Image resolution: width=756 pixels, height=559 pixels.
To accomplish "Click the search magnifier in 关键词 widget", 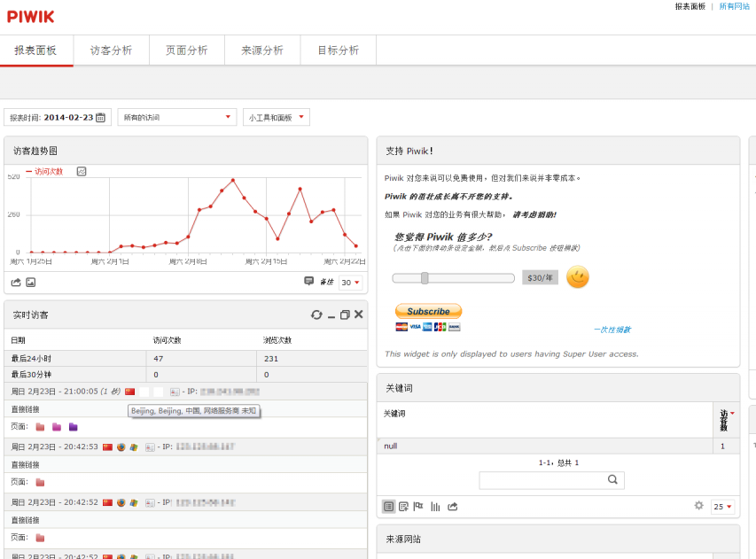I will 612,479.
